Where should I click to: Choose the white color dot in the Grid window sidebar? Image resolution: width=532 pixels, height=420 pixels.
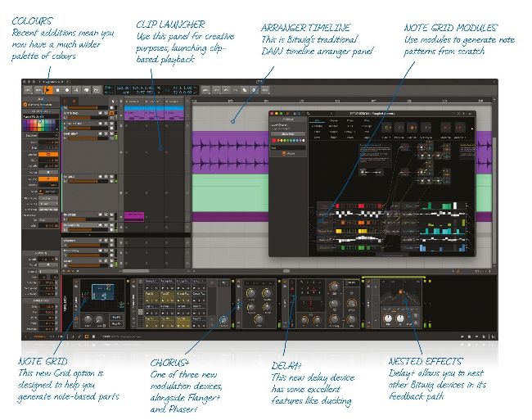tap(303, 140)
